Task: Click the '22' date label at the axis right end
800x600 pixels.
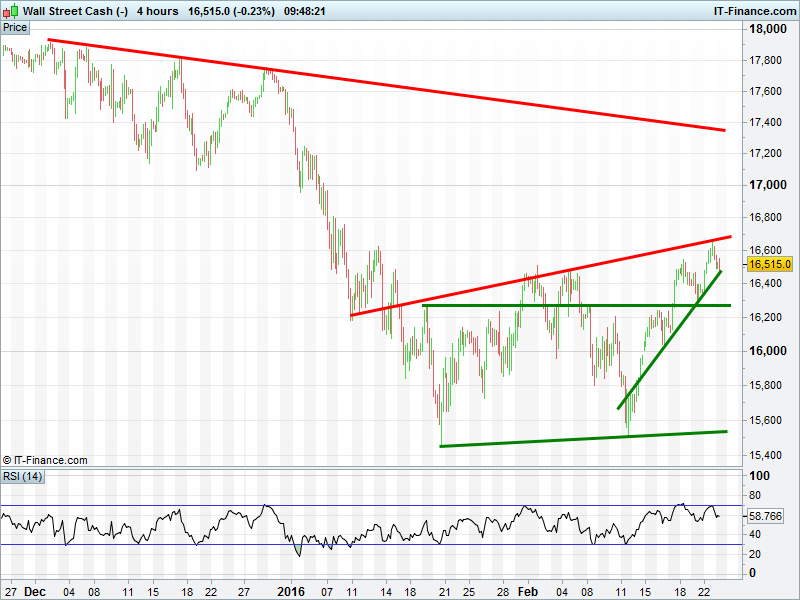Action: (x=704, y=592)
